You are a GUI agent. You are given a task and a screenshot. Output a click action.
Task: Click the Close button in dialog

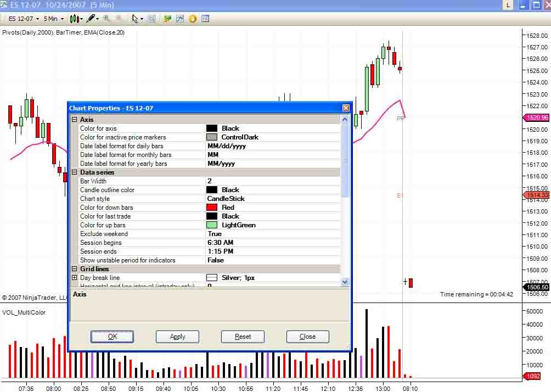tap(307, 337)
